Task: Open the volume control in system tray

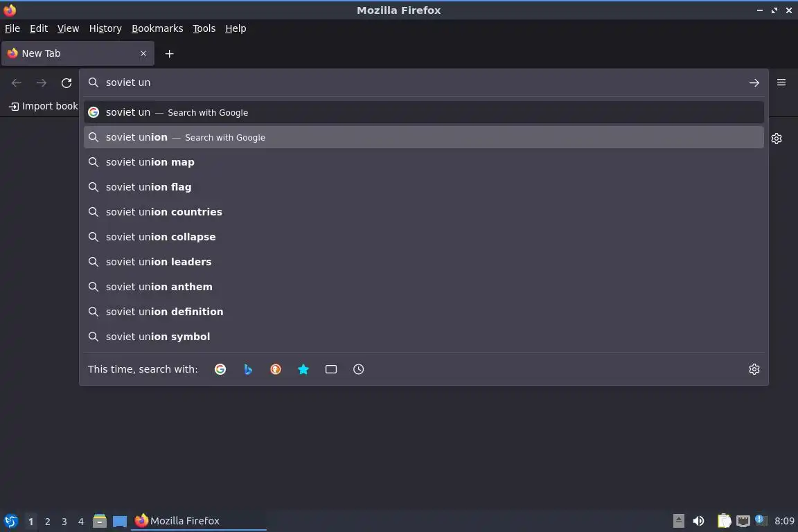Action: point(699,521)
